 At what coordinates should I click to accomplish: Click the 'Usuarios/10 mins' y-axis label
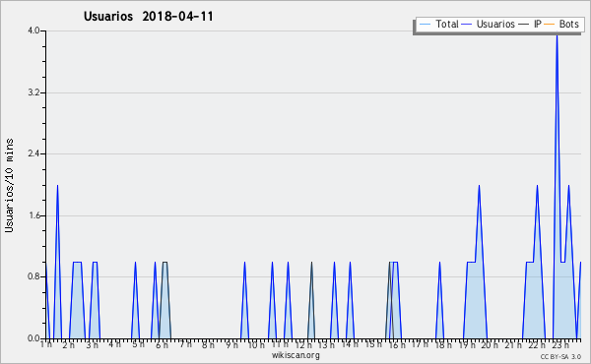(9, 186)
